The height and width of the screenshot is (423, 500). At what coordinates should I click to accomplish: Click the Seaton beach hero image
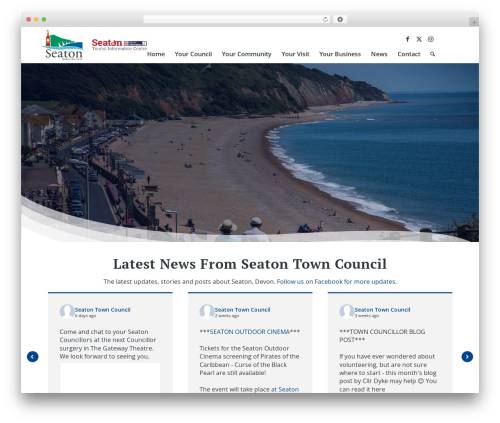(250, 152)
